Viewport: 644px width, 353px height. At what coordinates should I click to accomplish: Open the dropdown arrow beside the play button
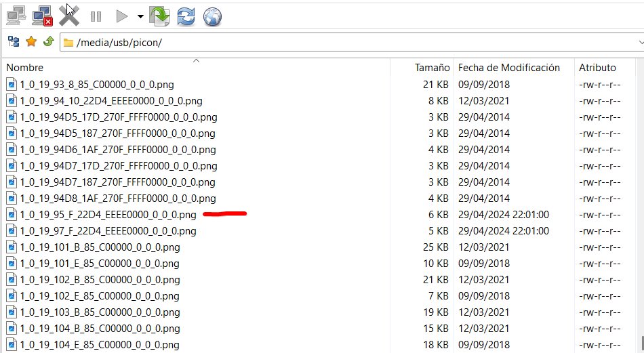(140, 16)
